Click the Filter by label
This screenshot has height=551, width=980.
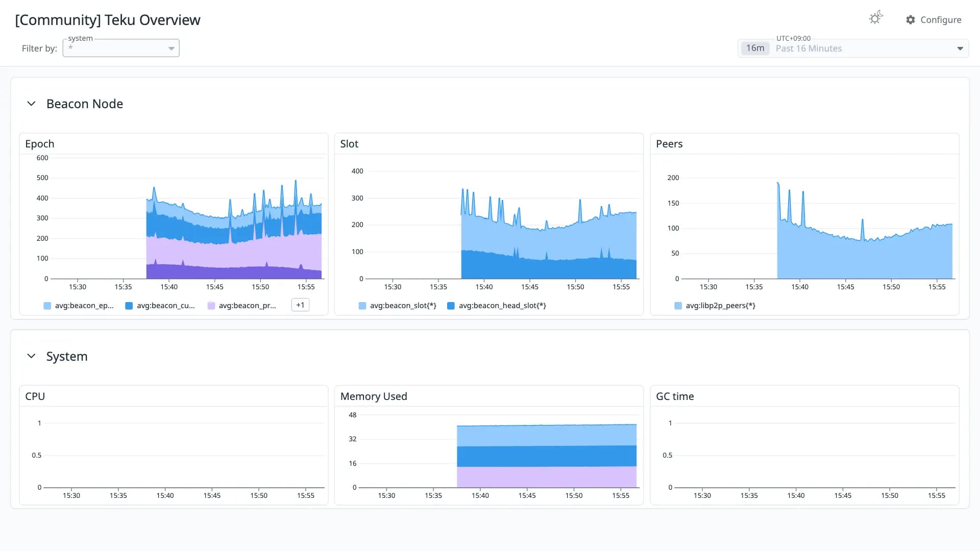[39, 48]
